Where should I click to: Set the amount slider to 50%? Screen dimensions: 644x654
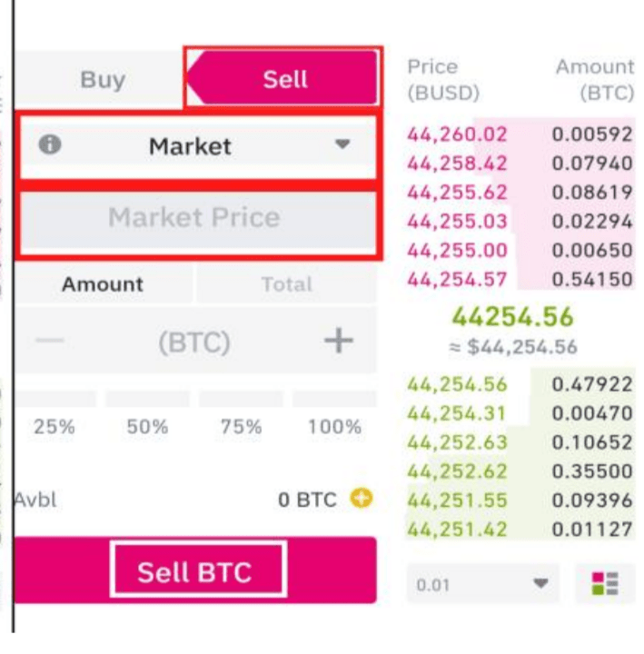[148, 400]
